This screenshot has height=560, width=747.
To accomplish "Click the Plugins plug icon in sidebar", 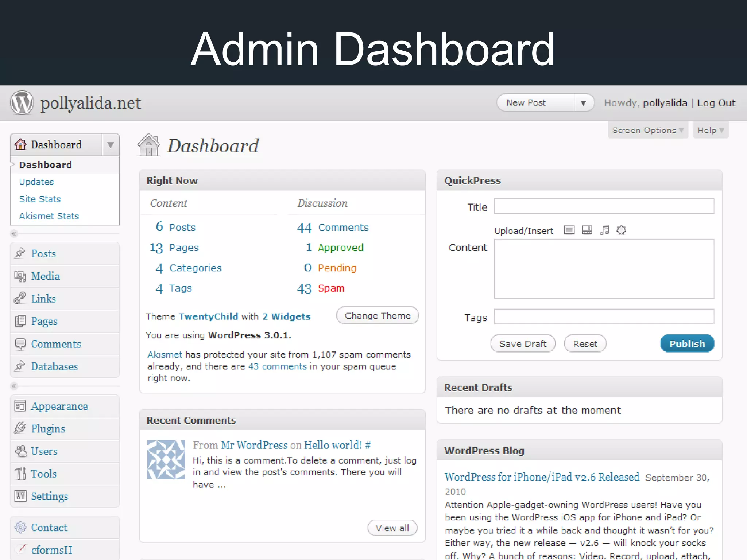I will click(20, 428).
